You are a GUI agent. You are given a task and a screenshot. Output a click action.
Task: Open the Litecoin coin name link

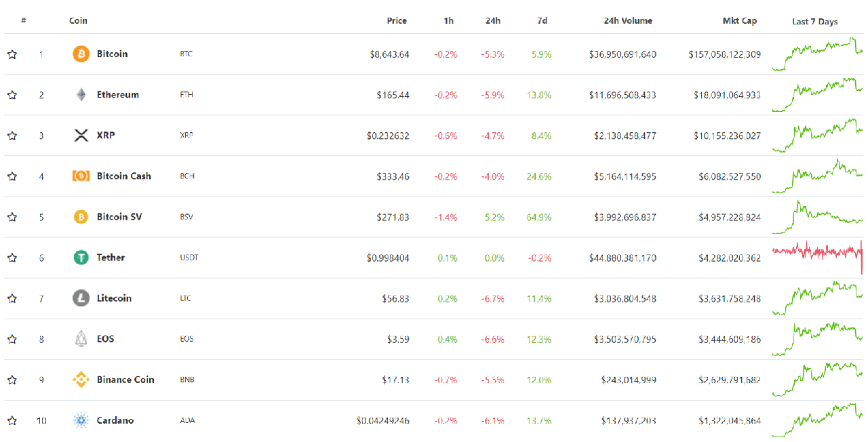tap(114, 298)
